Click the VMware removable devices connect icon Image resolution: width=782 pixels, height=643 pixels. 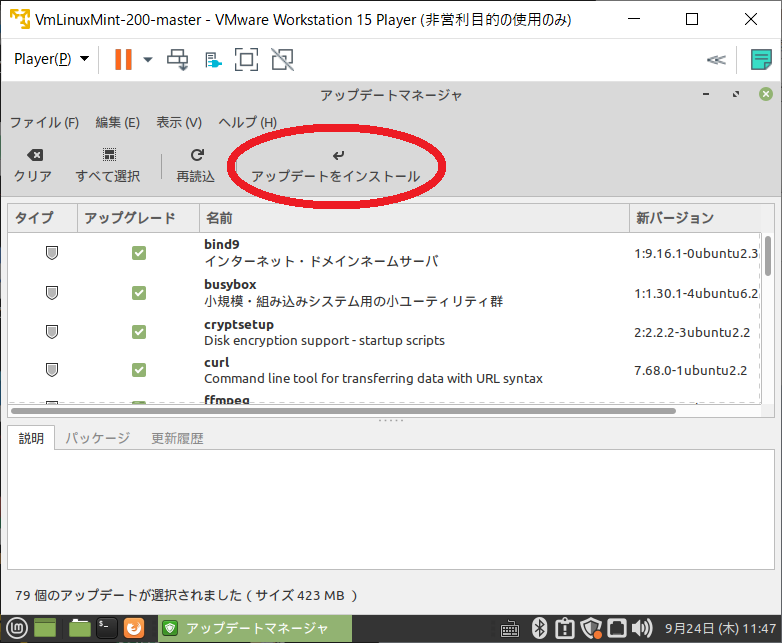[x=213, y=60]
